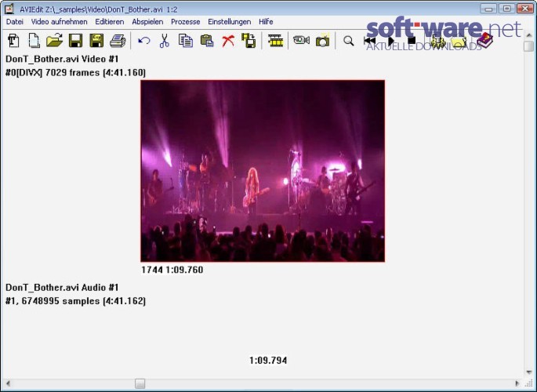Open the Abspielen menu

pyautogui.click(x=147, y=22)
